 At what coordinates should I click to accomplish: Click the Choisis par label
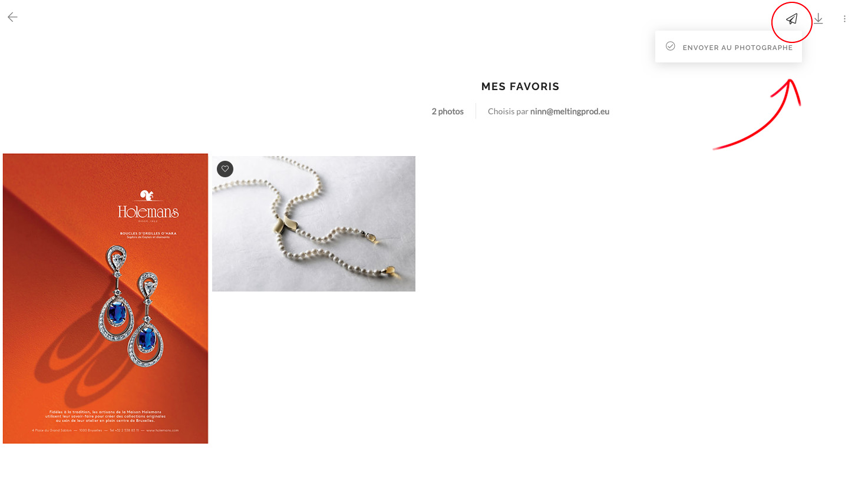(x=508, y=111)
